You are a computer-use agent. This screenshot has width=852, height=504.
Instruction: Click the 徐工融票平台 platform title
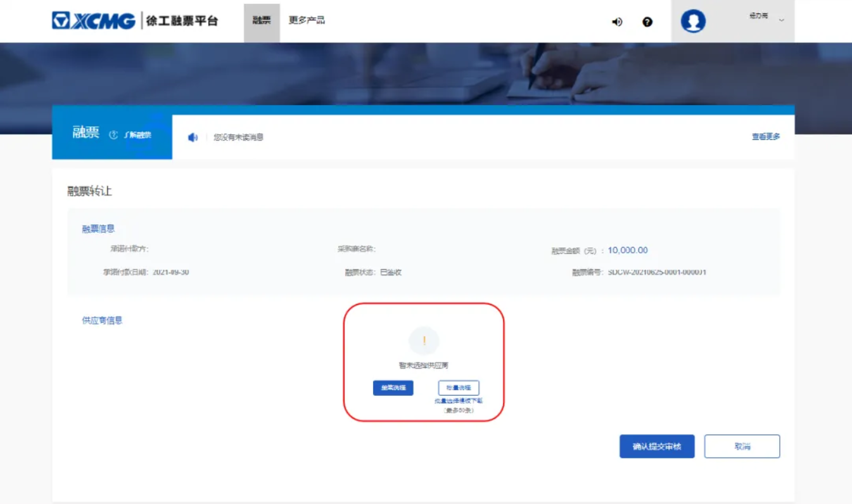pos(182,21)
